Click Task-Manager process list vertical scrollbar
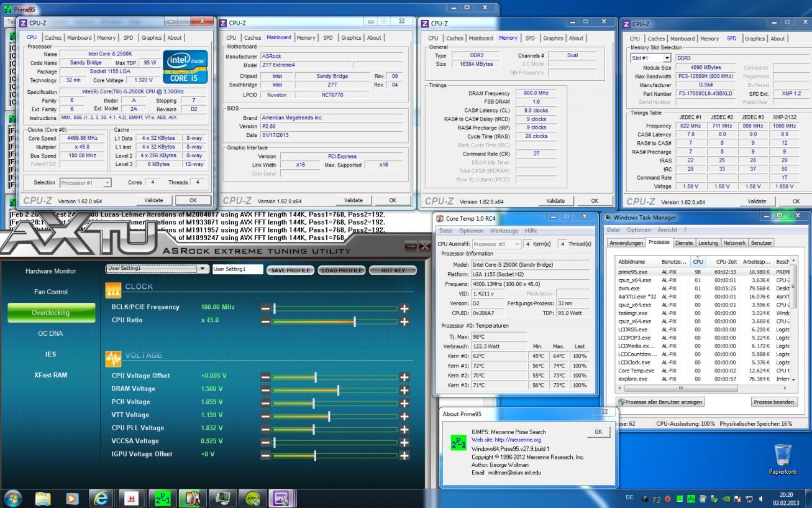The width and height of the screenshot is (812, 508). coord(792,320)
